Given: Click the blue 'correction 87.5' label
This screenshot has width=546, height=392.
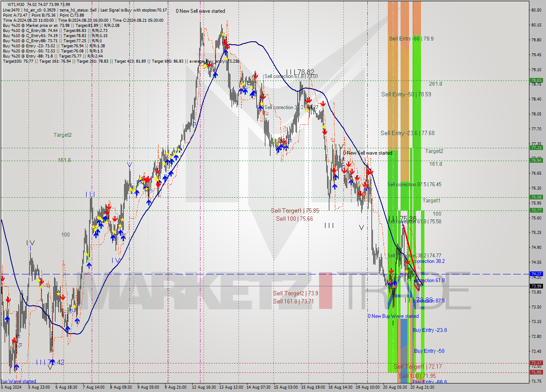Looking at the screenshot, I should tap(430, 301).
